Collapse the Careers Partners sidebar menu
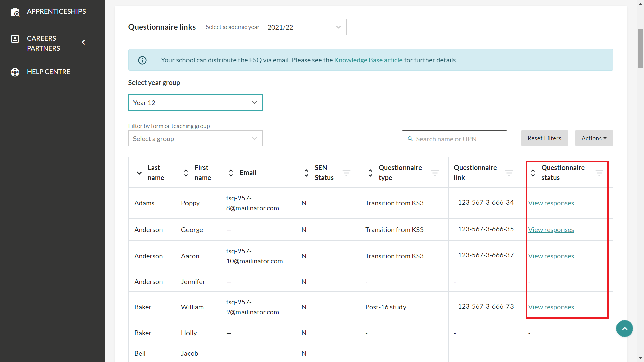The image size is (644, 362). point(83,42)
